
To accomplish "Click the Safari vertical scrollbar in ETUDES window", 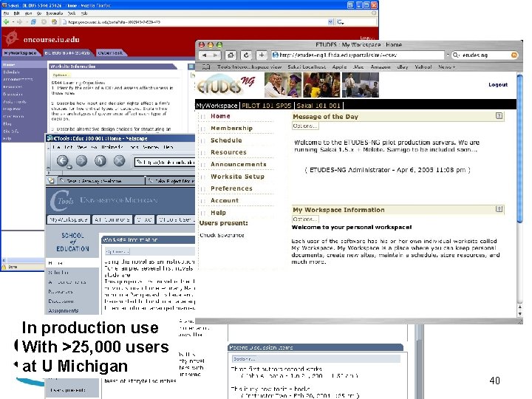I will click(519, 149).
